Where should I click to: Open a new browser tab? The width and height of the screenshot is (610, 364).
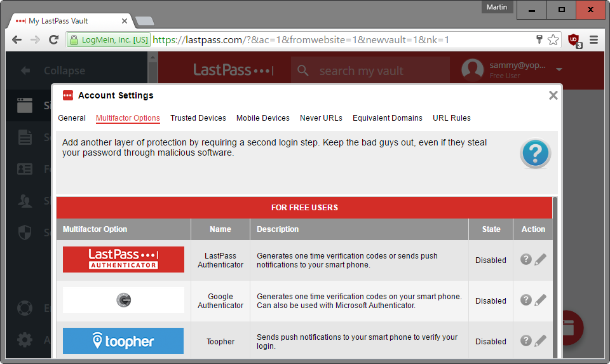tap(145, 21)
